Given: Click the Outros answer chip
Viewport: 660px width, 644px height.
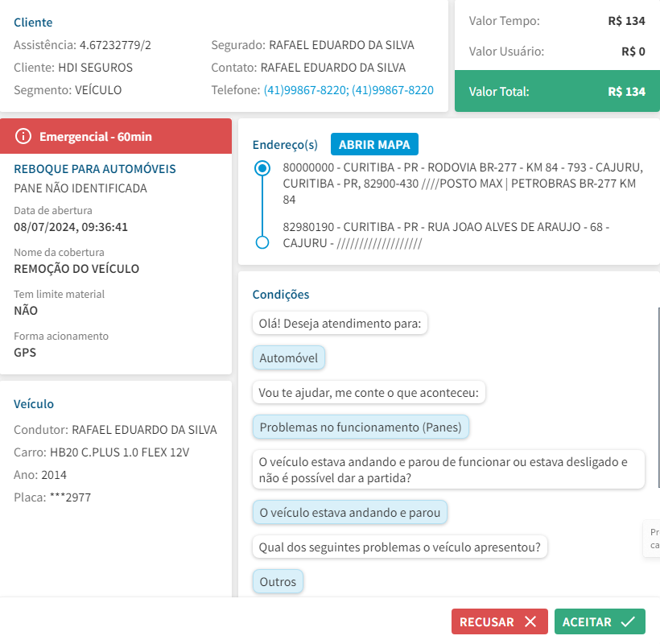Looking at the screenshot, I should click(x=278, y=581).
